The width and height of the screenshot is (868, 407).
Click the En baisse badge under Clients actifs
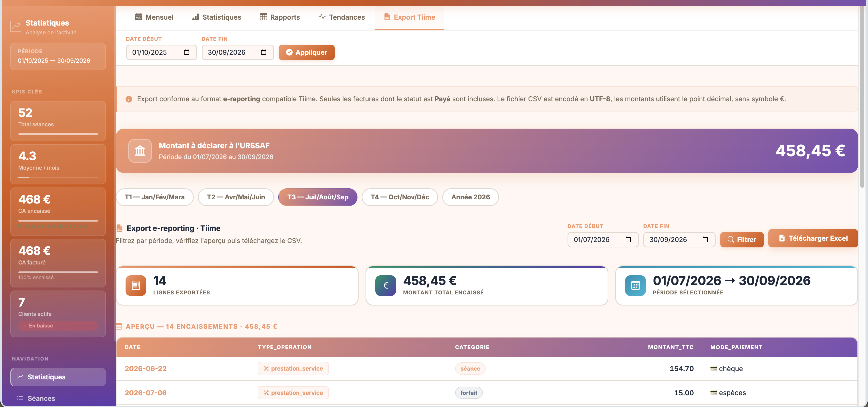pyautogui.click(x=58, y=325)
